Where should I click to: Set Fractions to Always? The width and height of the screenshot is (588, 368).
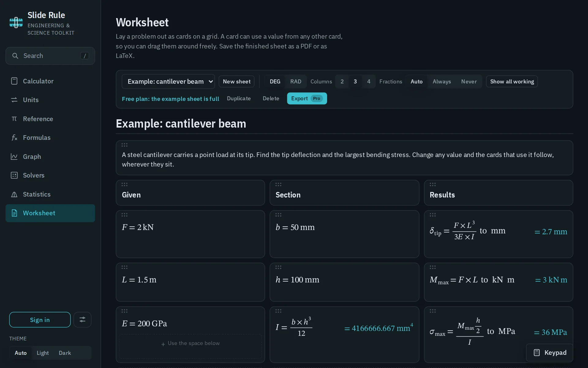tap(442, 82)
